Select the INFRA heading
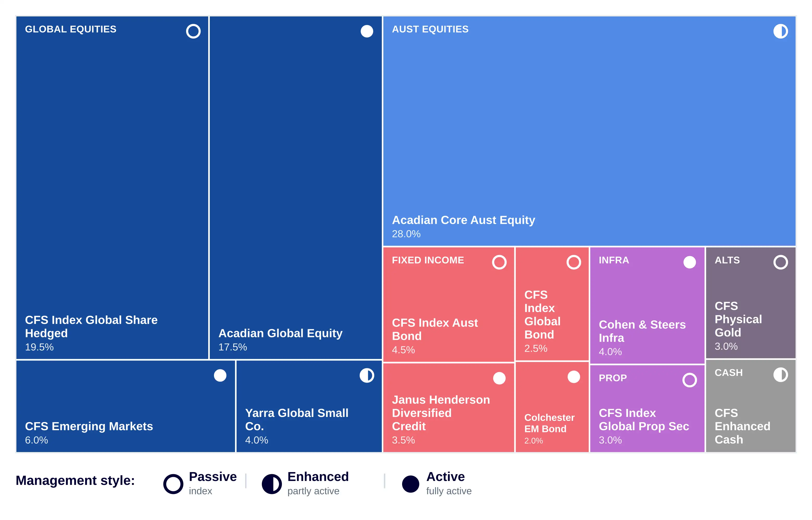812x520 pixels. [614, 260]
